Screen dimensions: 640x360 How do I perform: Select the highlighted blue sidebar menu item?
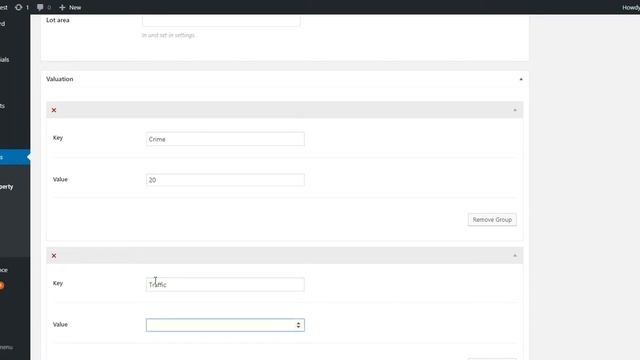15,157
